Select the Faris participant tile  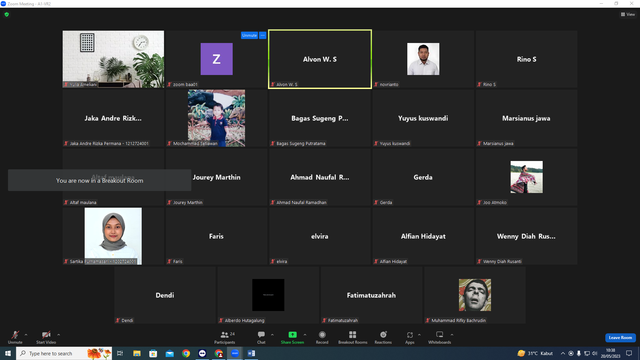216,236
